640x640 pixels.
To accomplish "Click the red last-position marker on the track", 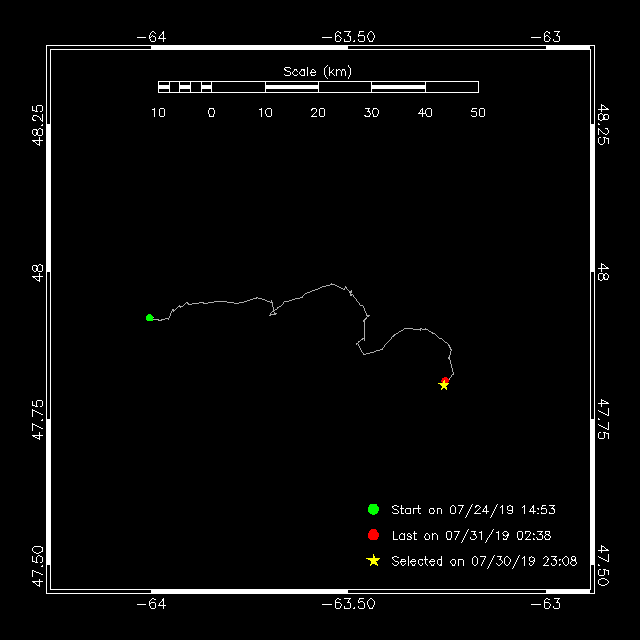I will pos(445,380).
